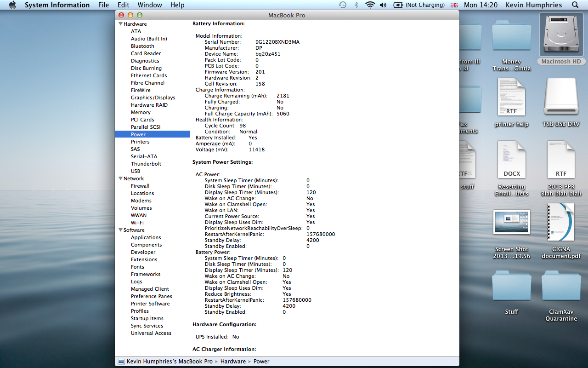
Task: Open Spotlight search magnifying glass
Action: tap(575, 5)
